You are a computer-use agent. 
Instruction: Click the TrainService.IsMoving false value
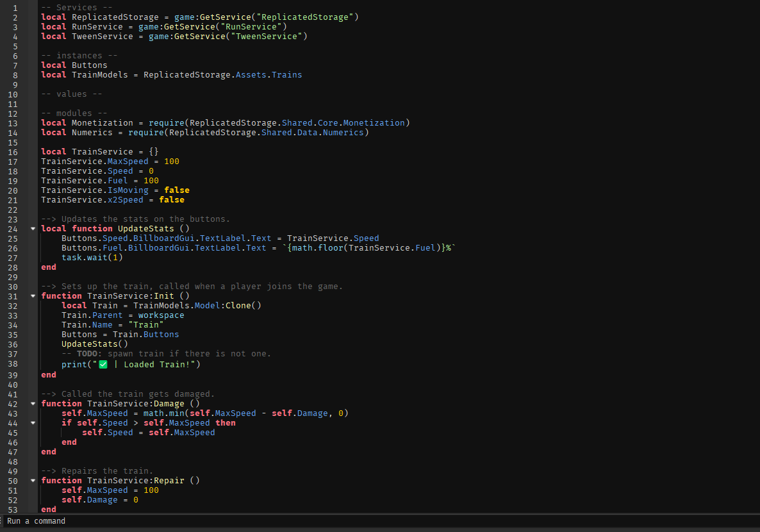tap(176, 190)
